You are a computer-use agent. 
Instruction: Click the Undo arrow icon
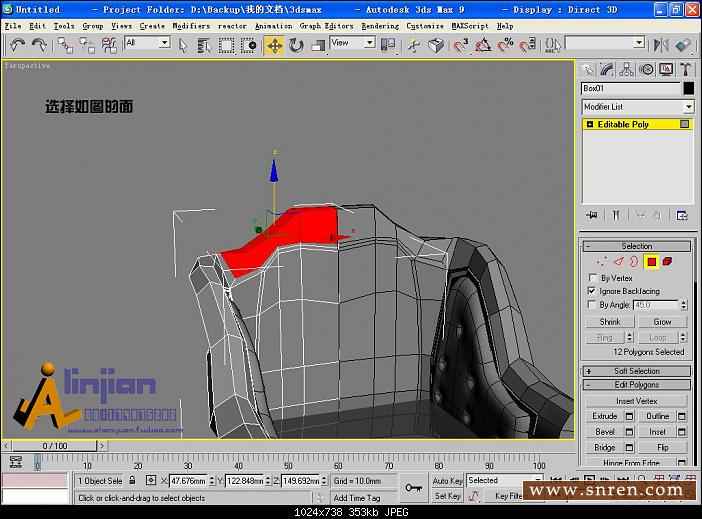coord(17,45)
